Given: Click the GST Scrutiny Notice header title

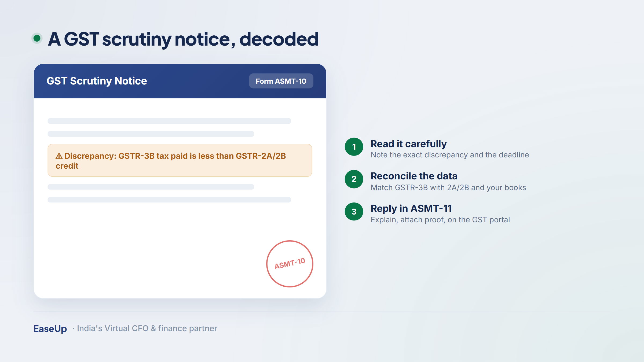Looking at the screenshot, I should 97,81.
